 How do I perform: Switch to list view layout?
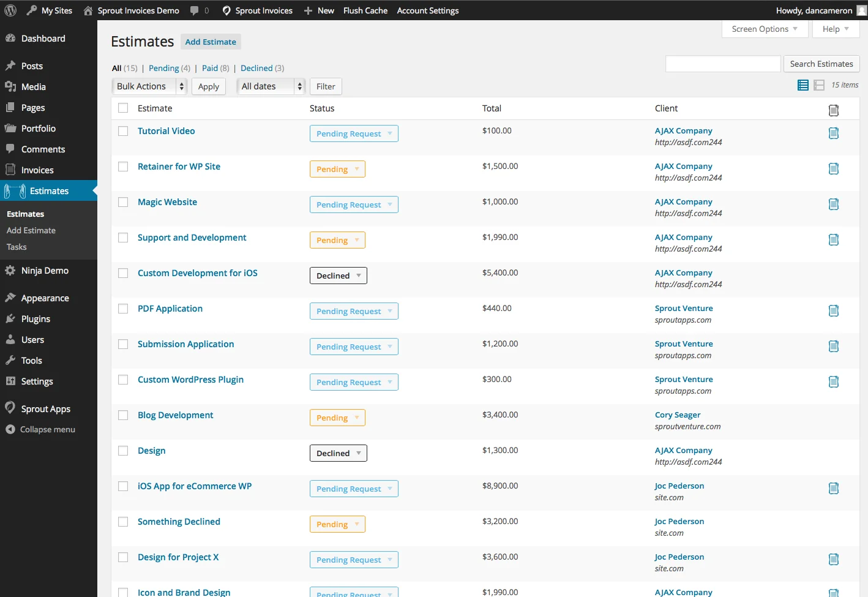[803, 85]
